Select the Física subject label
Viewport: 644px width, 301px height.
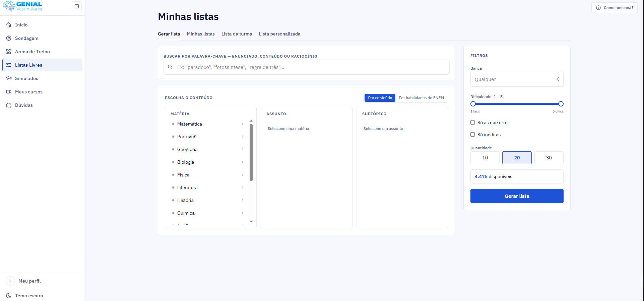click(183, 175)
